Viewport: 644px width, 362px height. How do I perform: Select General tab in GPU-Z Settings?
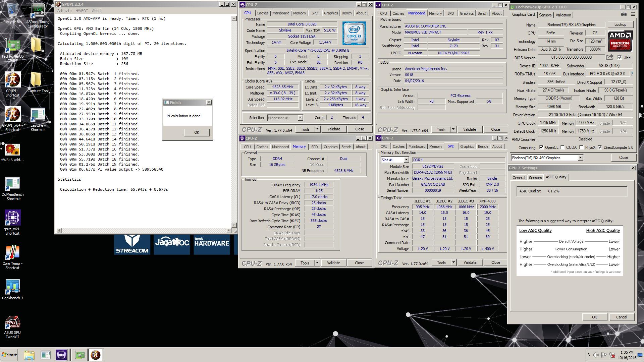519,178
